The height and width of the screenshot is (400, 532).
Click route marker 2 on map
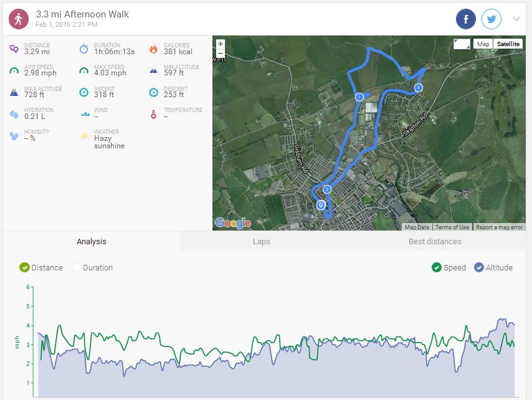pos(419,88)
